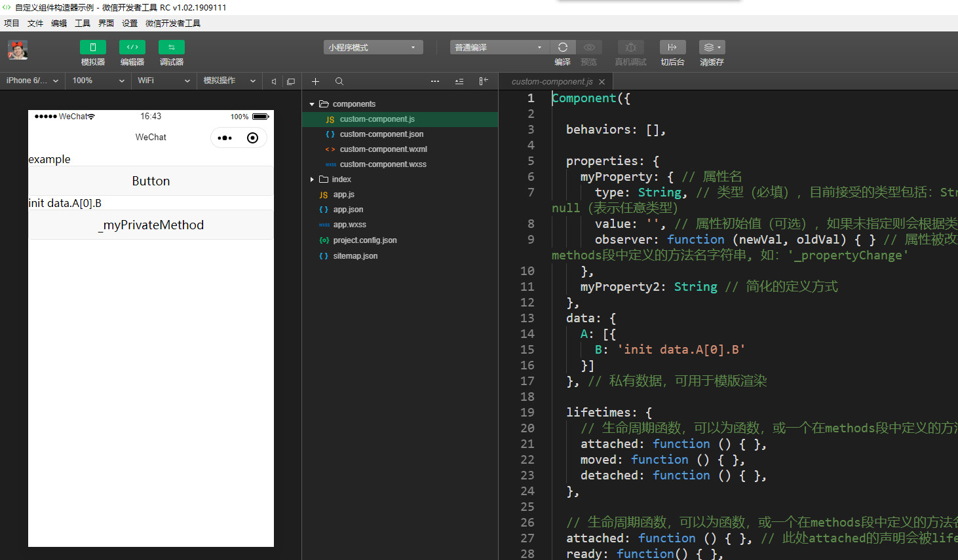958x560 pixels.
Task: Click line number 19 in editor gutter
Action: [x=527, y=412]
